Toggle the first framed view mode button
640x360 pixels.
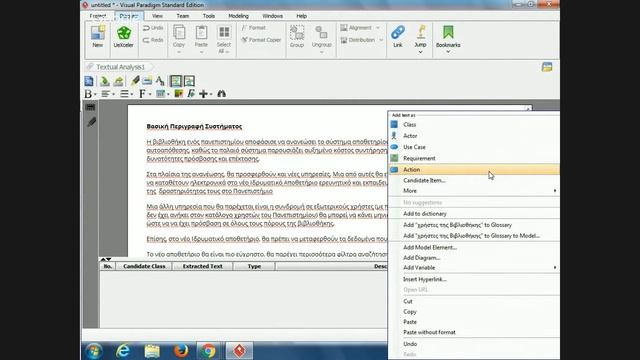[x=176, y=81]
